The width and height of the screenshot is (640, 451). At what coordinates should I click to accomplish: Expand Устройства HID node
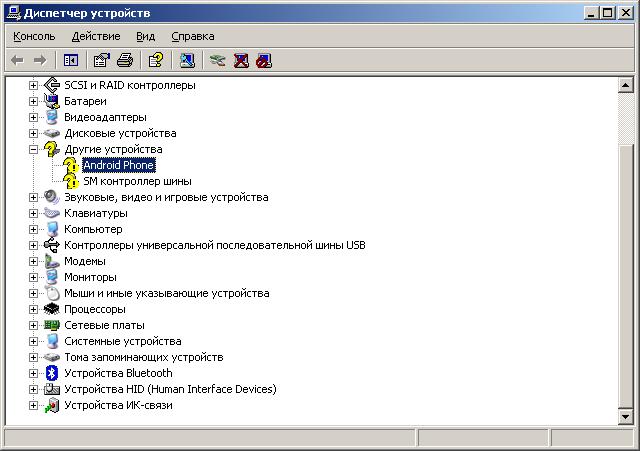pos(33,389)
